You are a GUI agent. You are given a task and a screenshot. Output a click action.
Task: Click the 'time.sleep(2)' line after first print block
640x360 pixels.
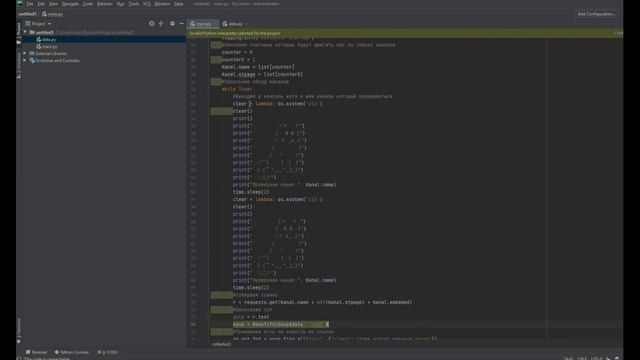click(251, 192)
